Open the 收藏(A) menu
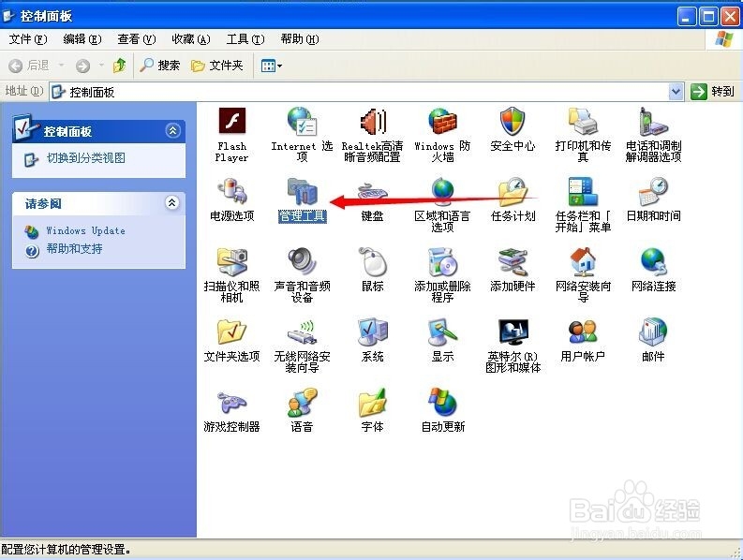Viewport: 743px width, 560px height. pos(191,39)
